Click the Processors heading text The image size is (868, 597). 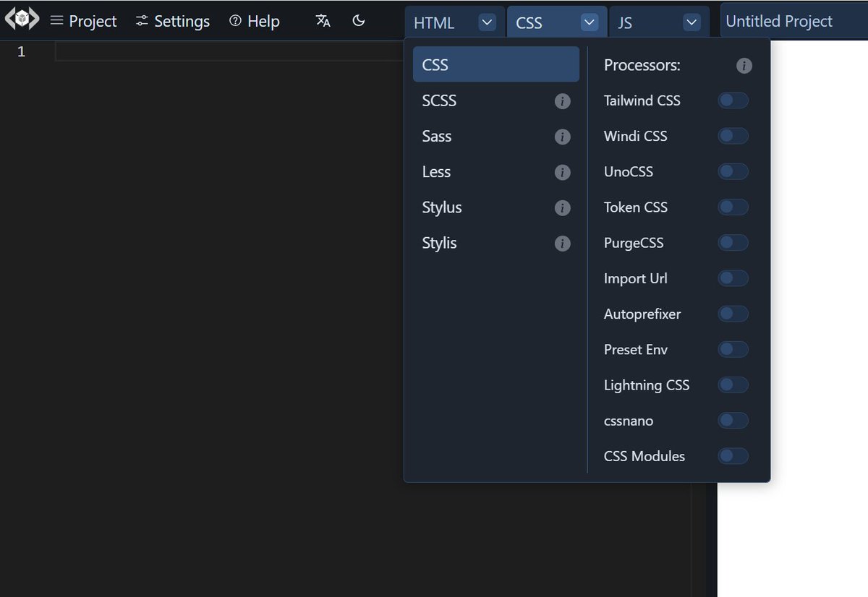(642, 65)
